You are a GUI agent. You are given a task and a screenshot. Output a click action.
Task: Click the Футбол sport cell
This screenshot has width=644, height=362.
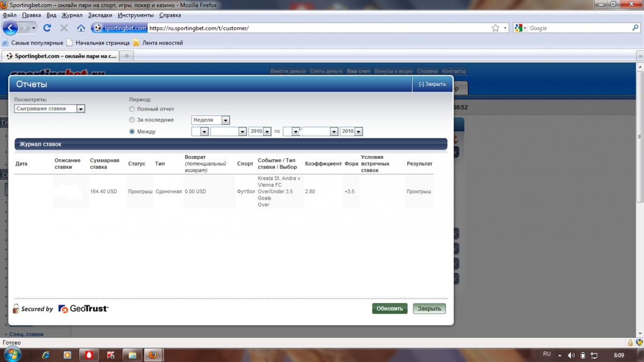click(x=246, y=191)
